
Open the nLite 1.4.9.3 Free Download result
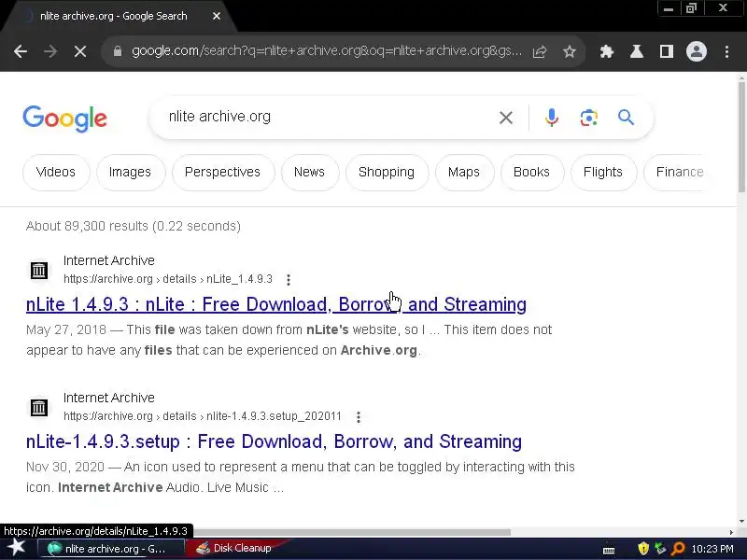pos(276,304)
